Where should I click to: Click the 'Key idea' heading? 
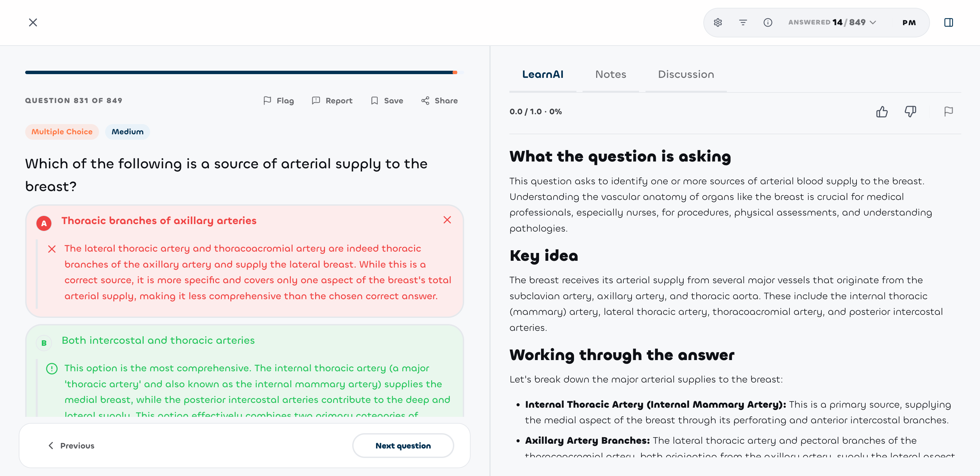point(544,256)
